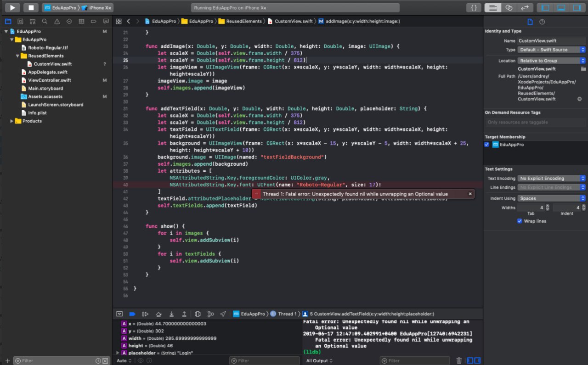Continue program execution in debug bar
The image size is (588, 365).
point(145,314)
